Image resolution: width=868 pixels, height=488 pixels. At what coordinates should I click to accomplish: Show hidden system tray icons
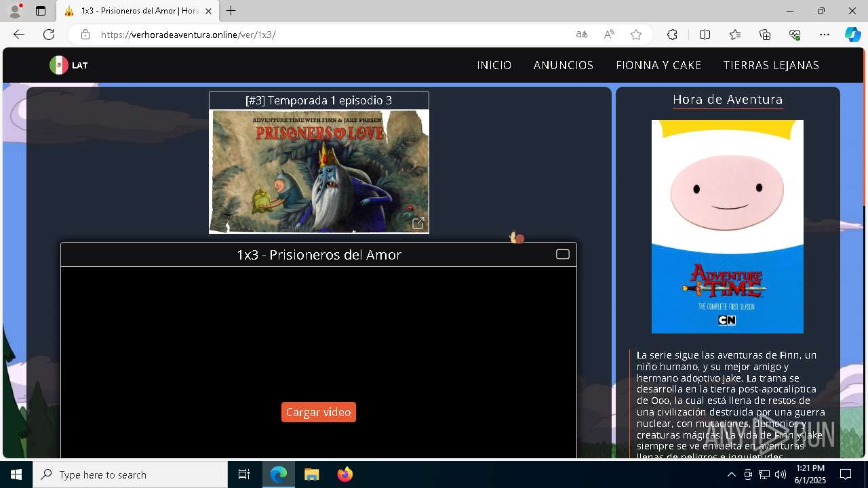click(x=731, y=474)
